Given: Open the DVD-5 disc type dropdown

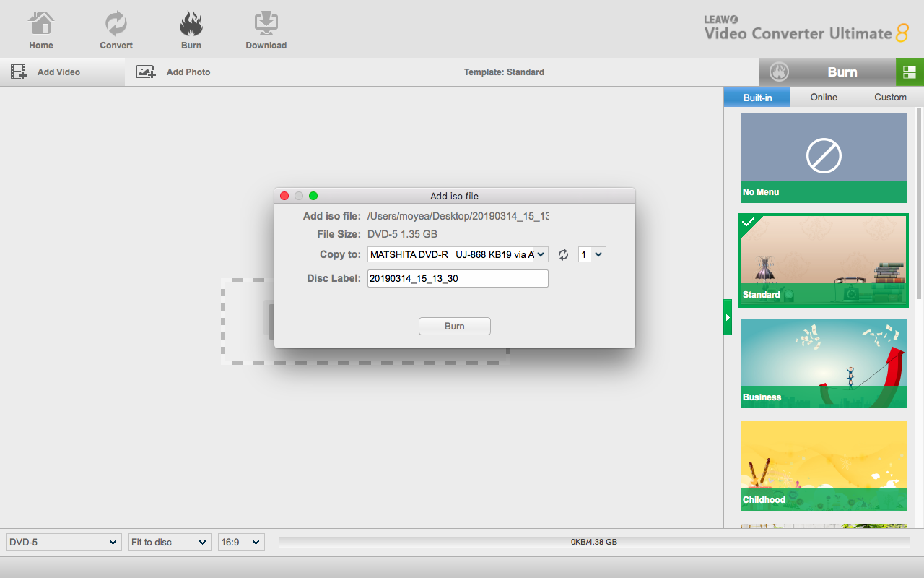Looking at the screenshot, I should click(64, 542).
